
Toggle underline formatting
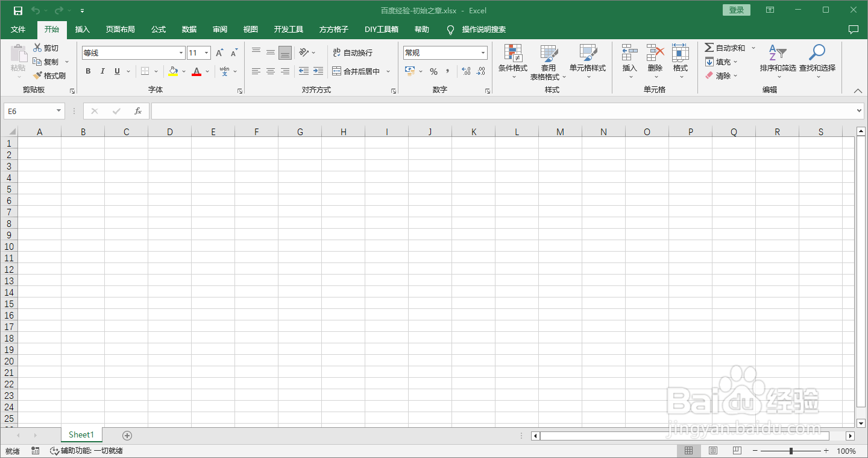[x=117, y=71]
